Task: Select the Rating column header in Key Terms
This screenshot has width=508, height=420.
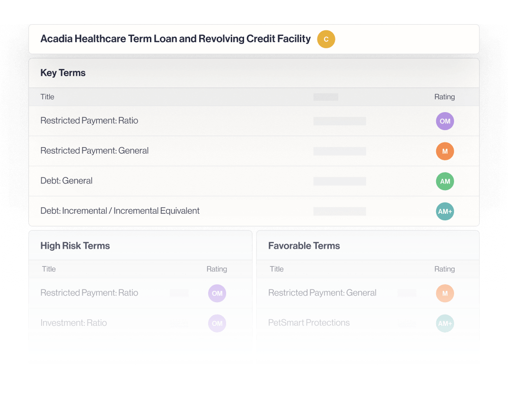Action: [x=445, y=97]
